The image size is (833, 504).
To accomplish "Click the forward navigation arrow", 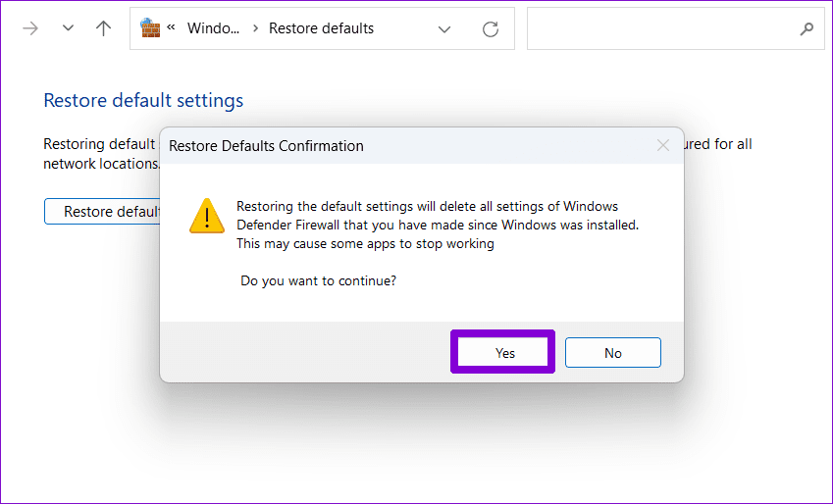I will coord(31,28).
